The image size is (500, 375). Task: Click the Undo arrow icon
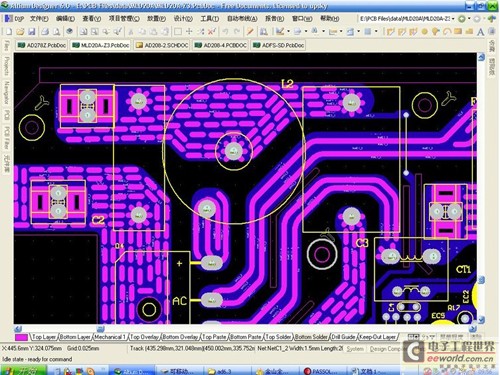click(226, 32)
